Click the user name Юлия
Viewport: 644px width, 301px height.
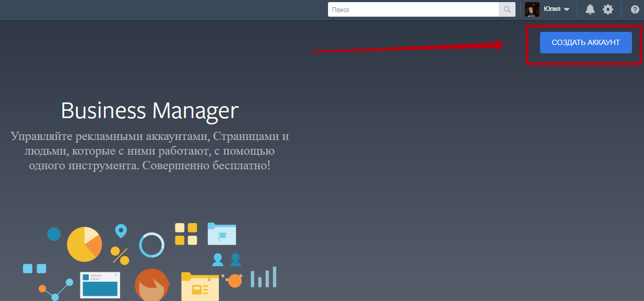pos(552,9)
